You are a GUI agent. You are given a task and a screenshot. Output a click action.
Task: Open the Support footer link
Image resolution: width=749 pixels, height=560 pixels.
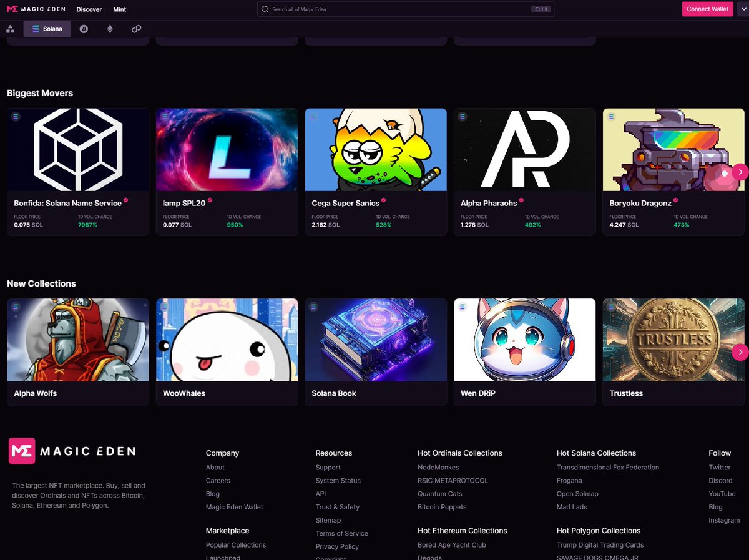tap(328, 468)
